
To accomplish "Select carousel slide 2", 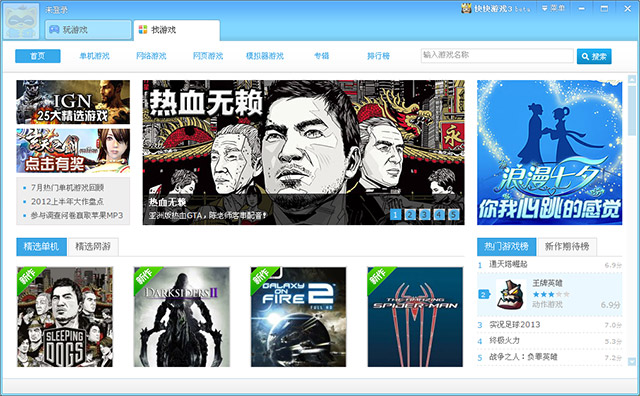I will point(410,215).
